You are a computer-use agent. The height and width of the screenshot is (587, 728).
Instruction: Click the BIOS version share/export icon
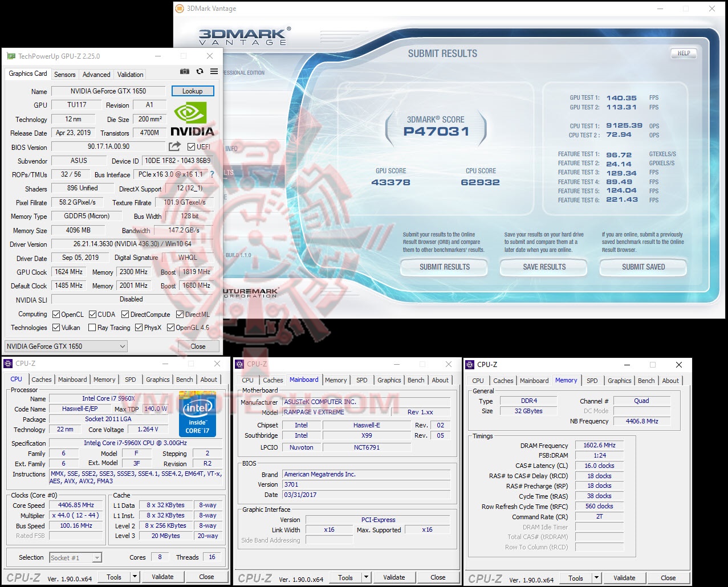click(174, 146)
